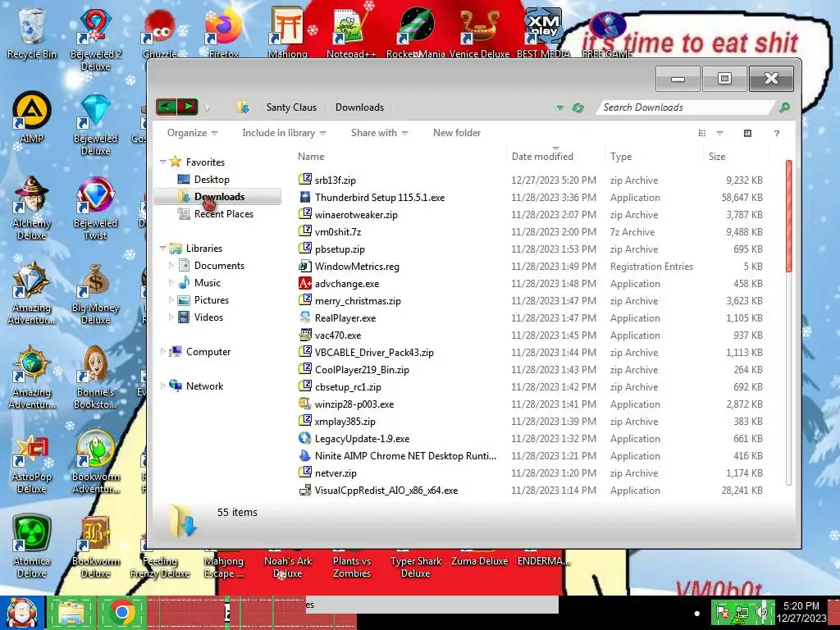Open Chrome from the taskbar
Screen dimensions: 840x630
[121, 613]
